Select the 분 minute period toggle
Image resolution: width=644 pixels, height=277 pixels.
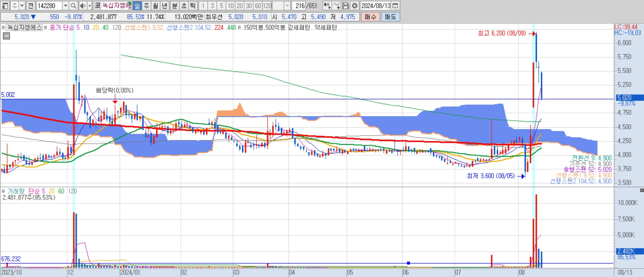tap(175, 6)
